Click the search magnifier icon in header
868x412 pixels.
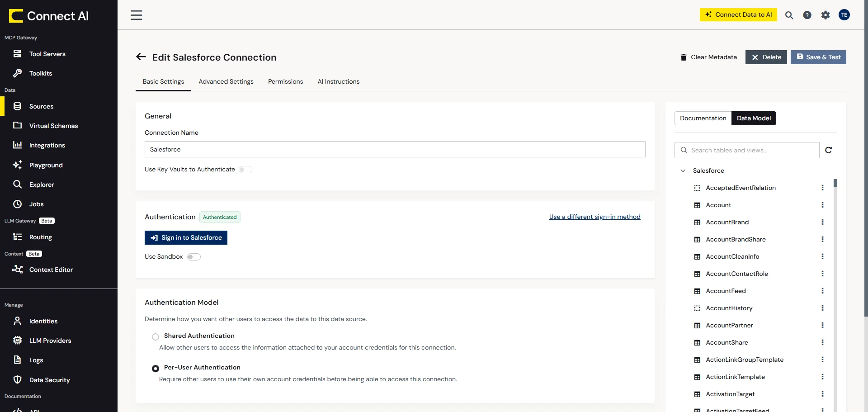click(789, 15)
